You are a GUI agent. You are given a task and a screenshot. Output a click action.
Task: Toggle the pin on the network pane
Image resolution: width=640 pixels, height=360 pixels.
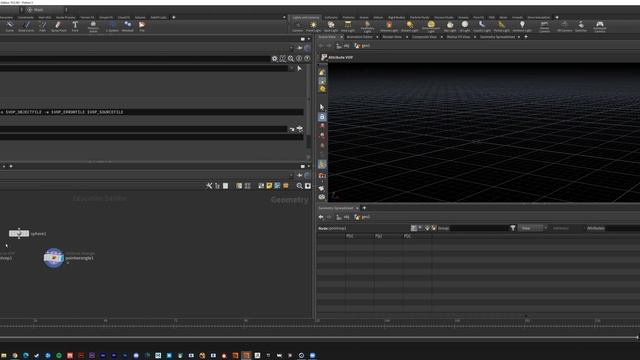[300, 176]
